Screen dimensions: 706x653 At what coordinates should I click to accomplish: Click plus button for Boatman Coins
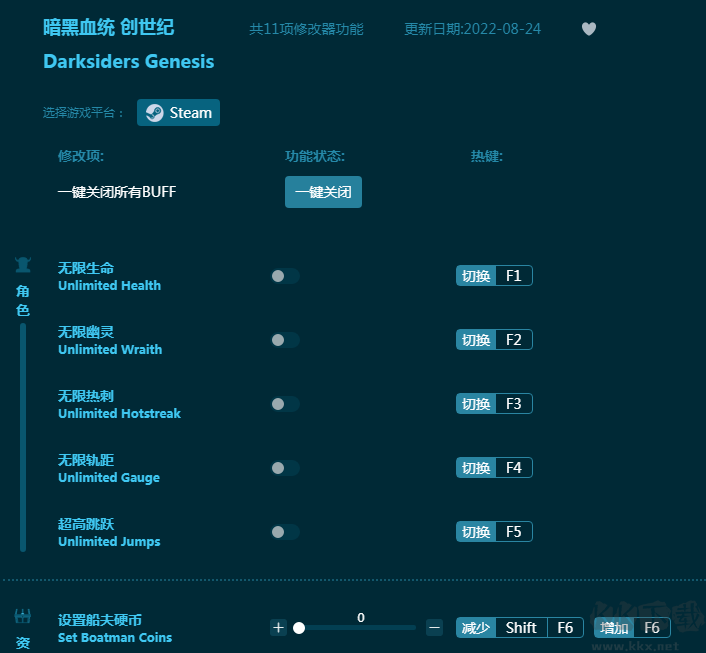pyautogui.click(x=278, y=627)
